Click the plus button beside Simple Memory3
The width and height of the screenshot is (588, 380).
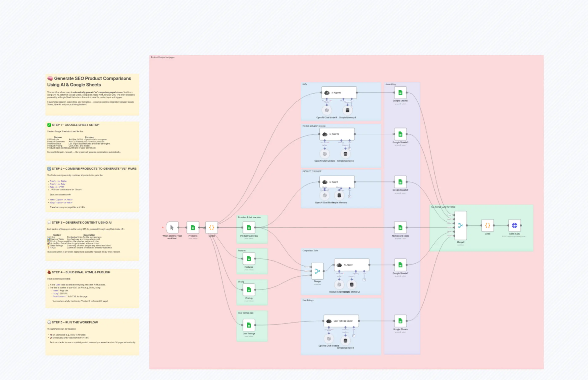354,336
